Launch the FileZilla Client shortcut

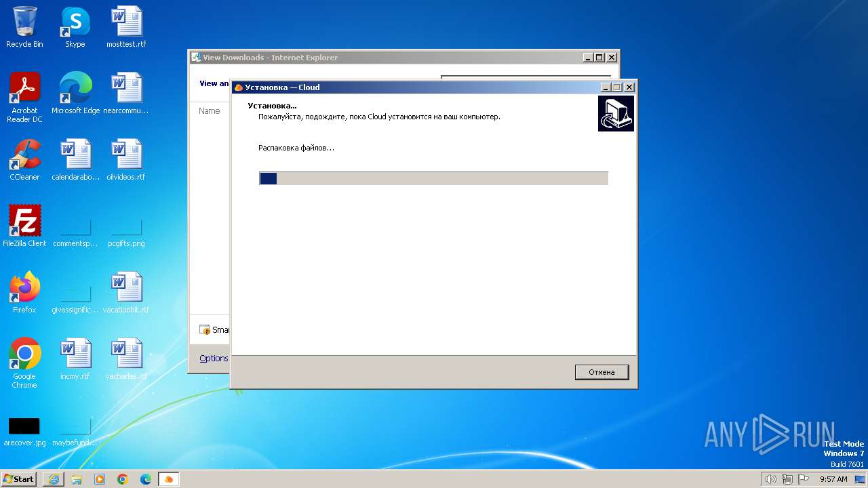pos(24,226)
